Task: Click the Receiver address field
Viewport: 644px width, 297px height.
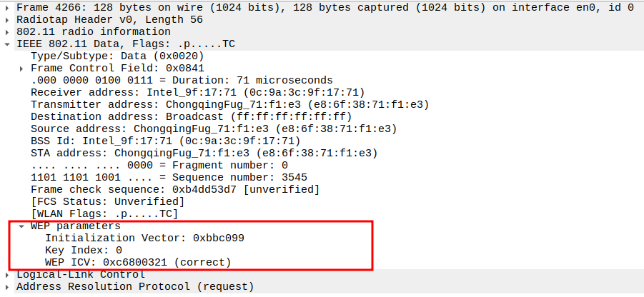Action: point(198,93)
